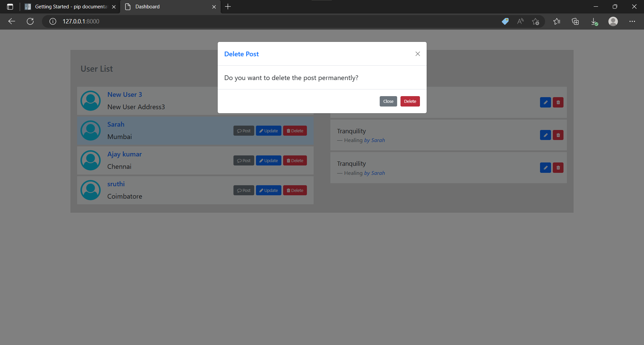Click the browser profile account icon
The image size is (644, 345).
click(x=613, y=21)
